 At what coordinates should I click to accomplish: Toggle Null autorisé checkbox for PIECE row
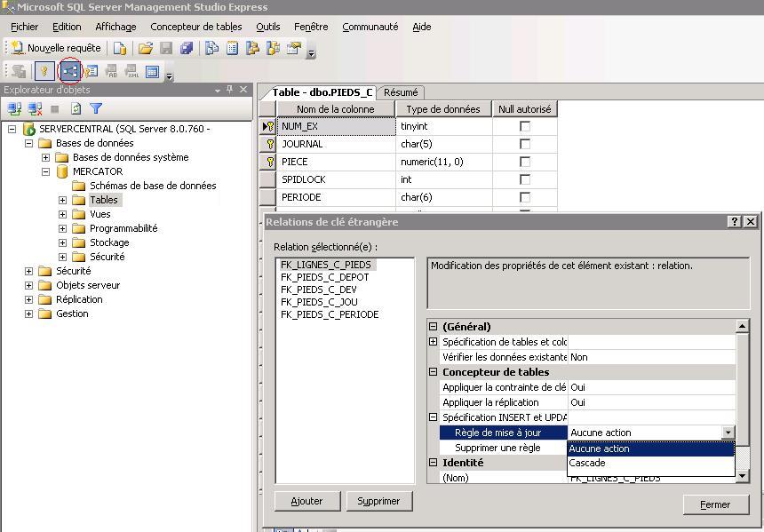[x=525, y=162]
